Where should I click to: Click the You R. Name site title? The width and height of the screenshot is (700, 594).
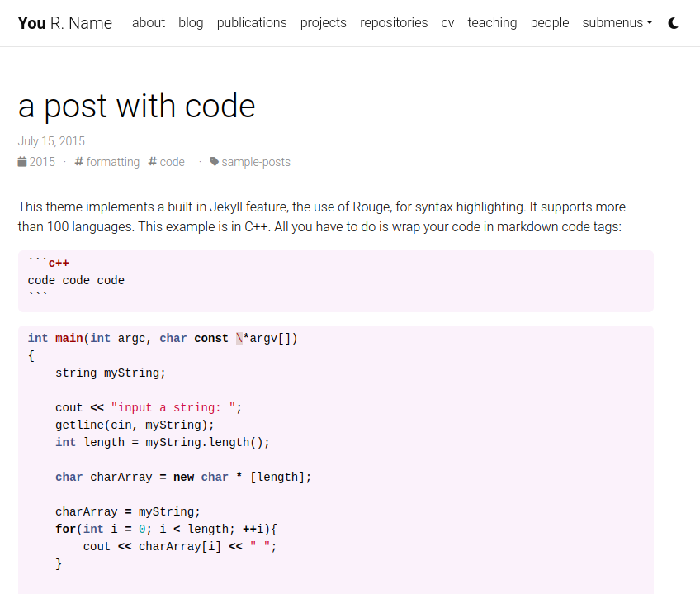65,23
